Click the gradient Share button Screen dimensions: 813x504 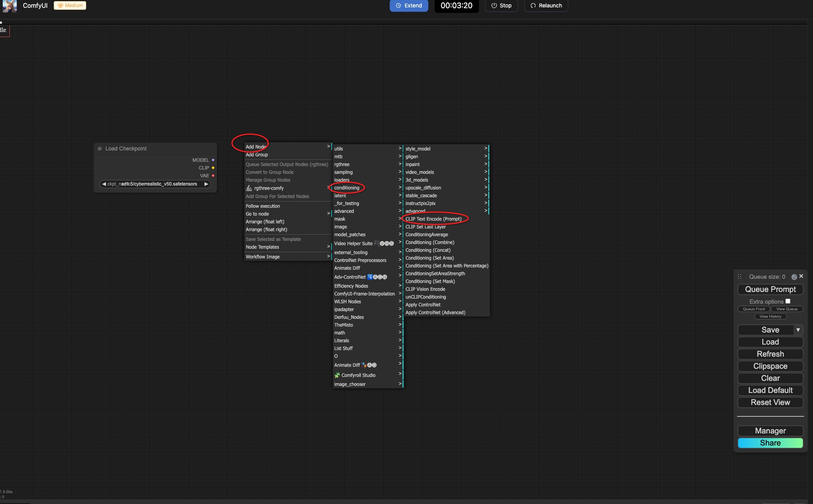[770, 443]
